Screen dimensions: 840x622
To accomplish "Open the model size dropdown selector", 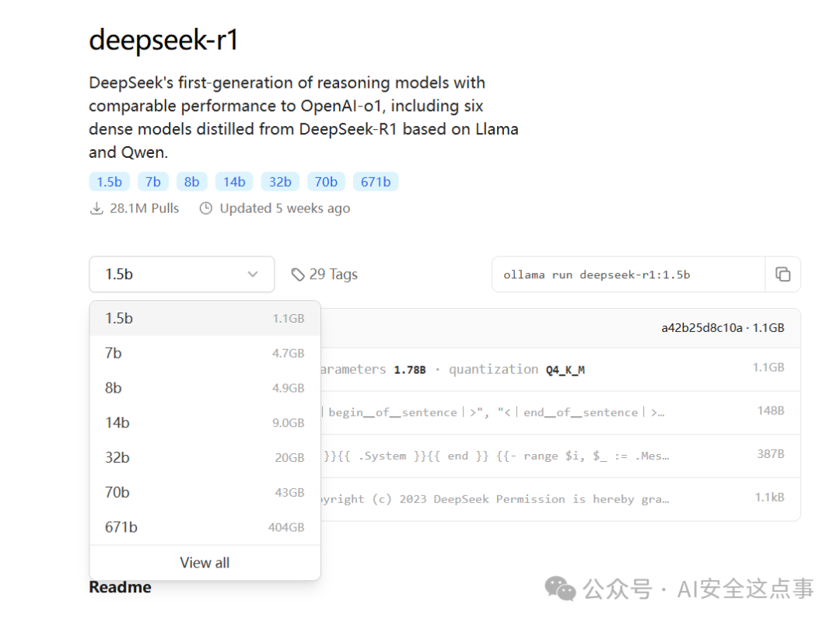I will (x=181, y=274).
